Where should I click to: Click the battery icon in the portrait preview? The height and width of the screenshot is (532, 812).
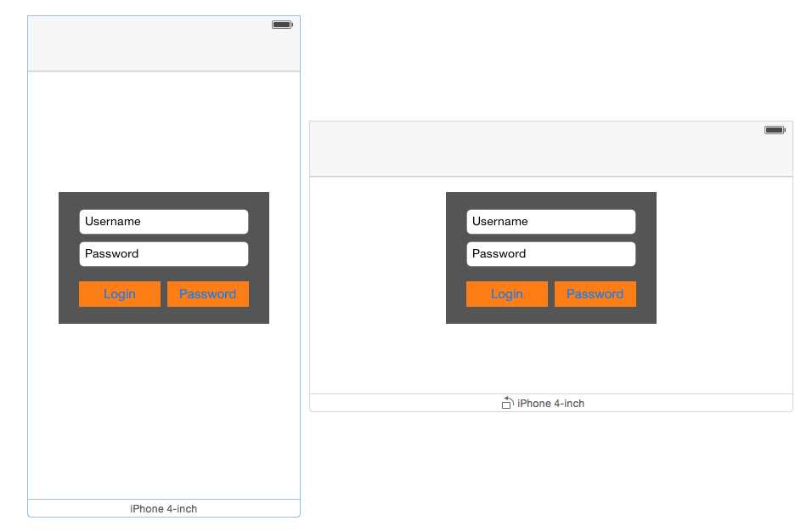[282, 25]
